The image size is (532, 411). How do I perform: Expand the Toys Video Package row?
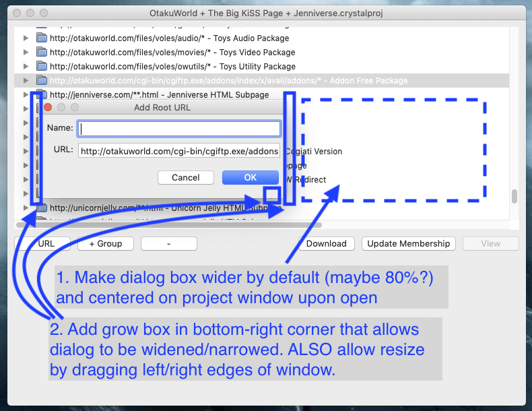(x=26, y=53)
